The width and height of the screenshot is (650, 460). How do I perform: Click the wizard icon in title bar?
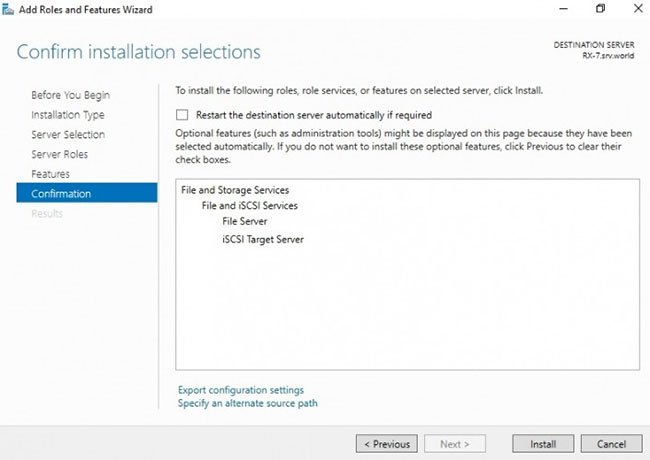[x=8, y=9]
